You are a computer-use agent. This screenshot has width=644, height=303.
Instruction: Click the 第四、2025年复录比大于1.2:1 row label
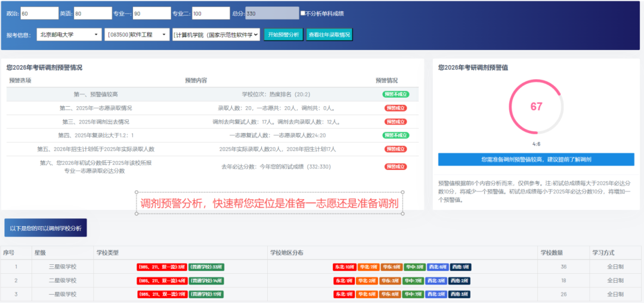tap(95, 135)
